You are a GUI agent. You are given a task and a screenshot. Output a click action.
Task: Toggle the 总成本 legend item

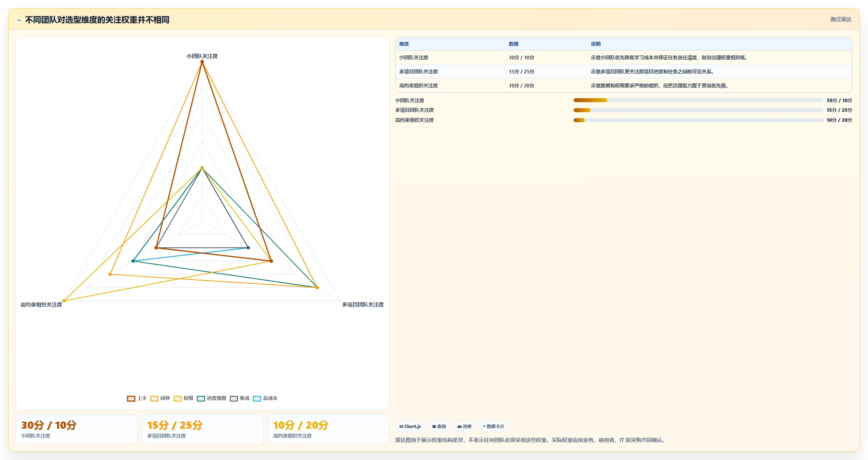pyautogui.click(x=266, y=398)
